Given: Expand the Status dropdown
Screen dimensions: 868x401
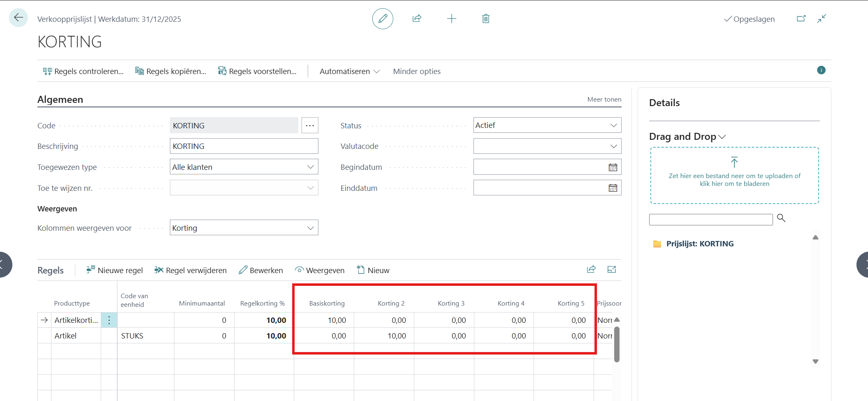Looking at the screenshot, I should click(x=613, y=125).
